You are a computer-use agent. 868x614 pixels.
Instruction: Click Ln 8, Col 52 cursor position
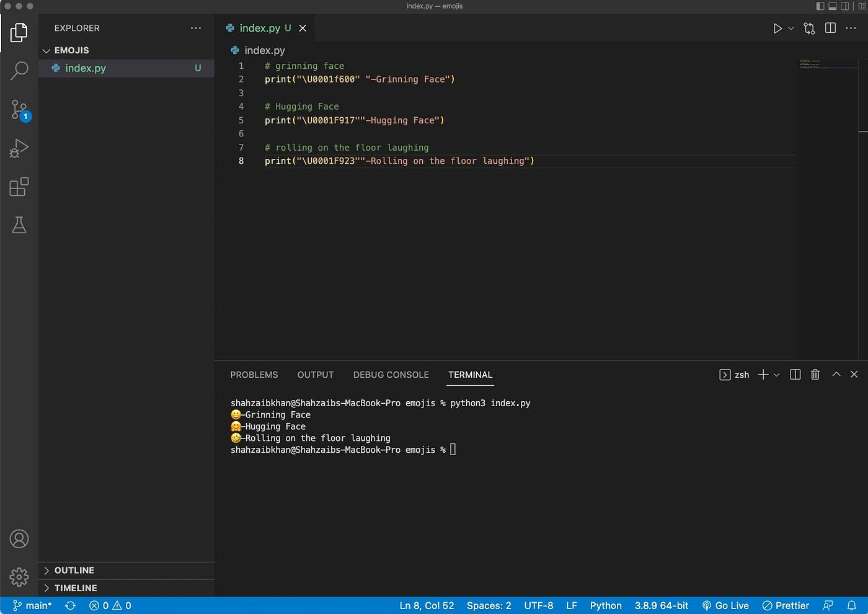coord(427,605)
